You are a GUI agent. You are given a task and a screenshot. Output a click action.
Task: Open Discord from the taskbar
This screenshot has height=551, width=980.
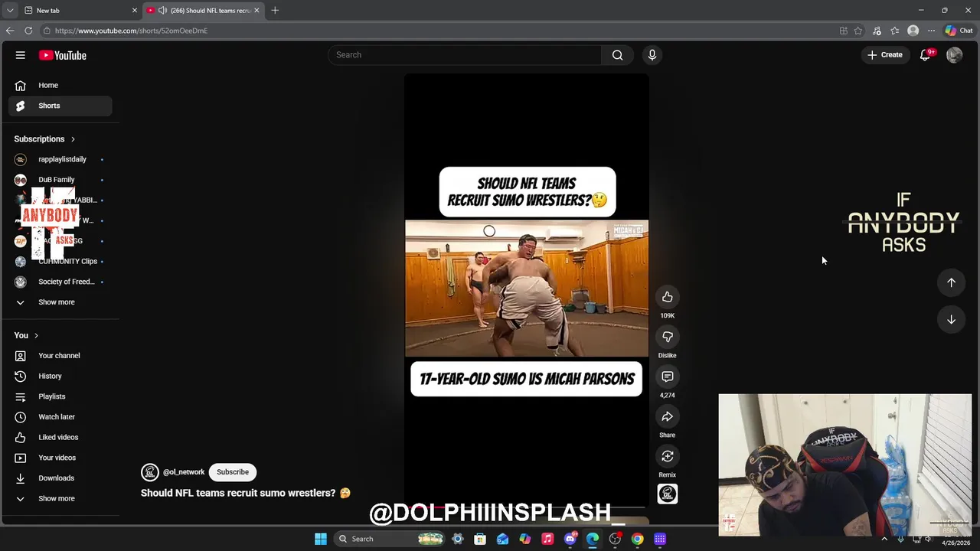click(570, 539)
